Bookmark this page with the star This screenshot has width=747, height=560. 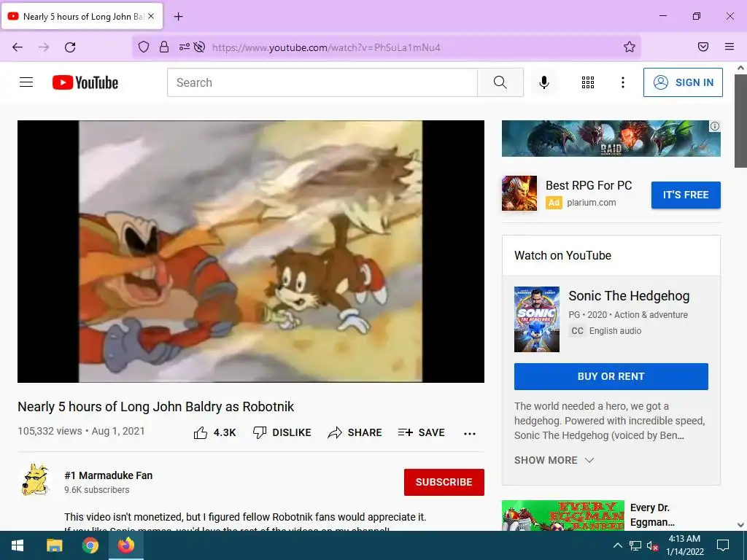point(630,47)
